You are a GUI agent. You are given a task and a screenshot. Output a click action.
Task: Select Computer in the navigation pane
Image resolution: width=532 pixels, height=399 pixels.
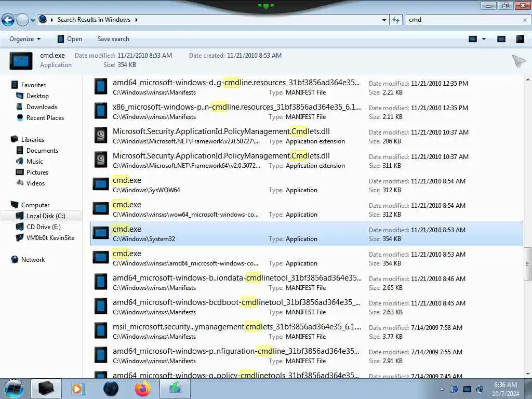35,205
